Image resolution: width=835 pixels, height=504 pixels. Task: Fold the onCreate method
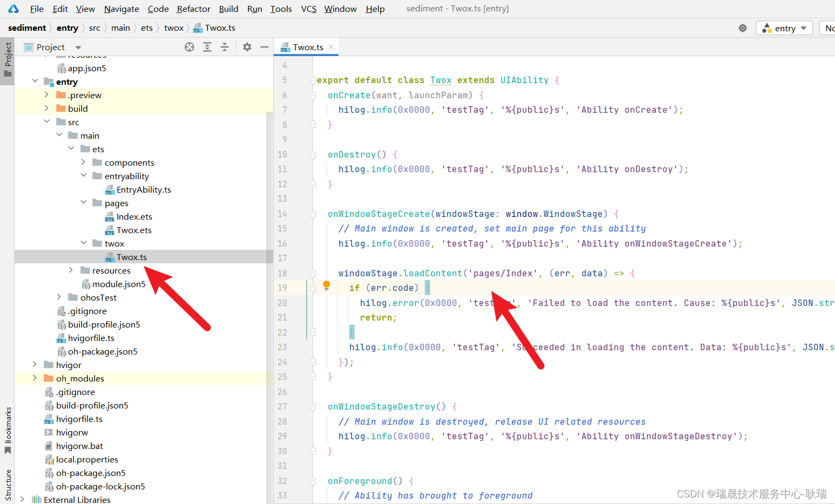click(x=313, y=96)
